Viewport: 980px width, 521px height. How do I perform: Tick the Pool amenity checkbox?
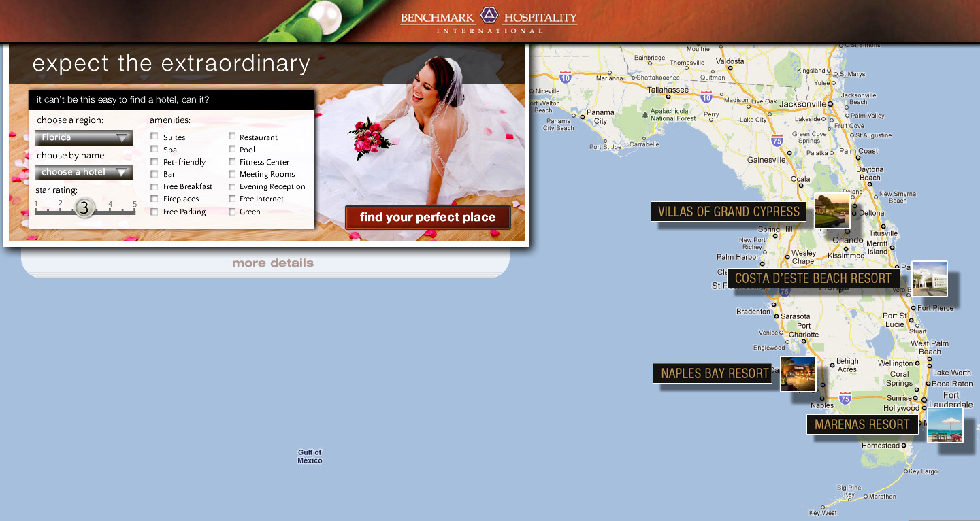[232, 149]
